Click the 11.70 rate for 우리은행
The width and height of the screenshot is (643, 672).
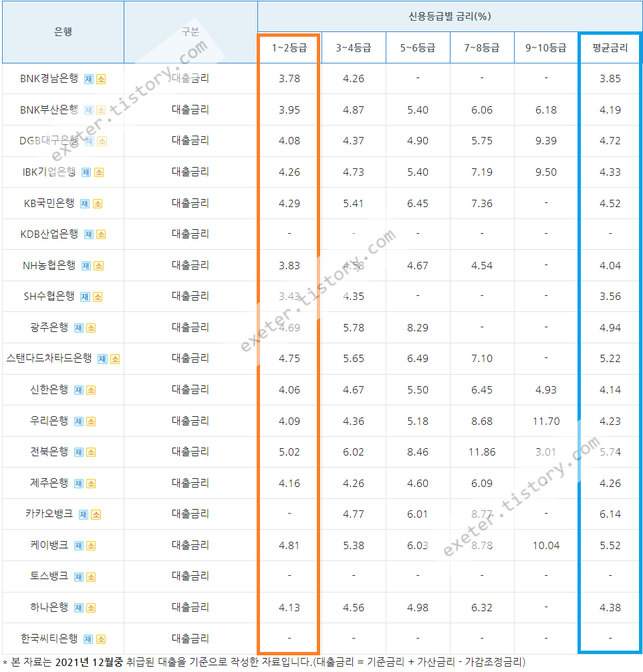pos(546,422)
